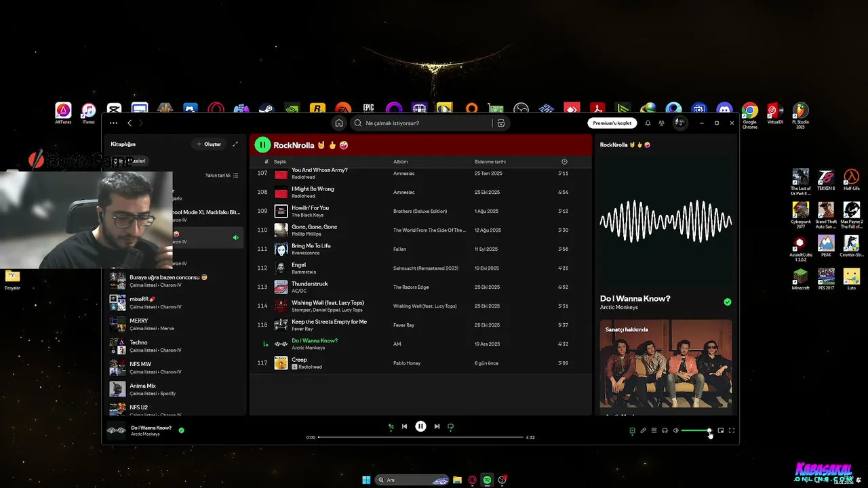The height and width of the screenshot is (488, 868).
Task: Open FL Studio 2025 desktop shortcut
Action: [x=800, y=115]
